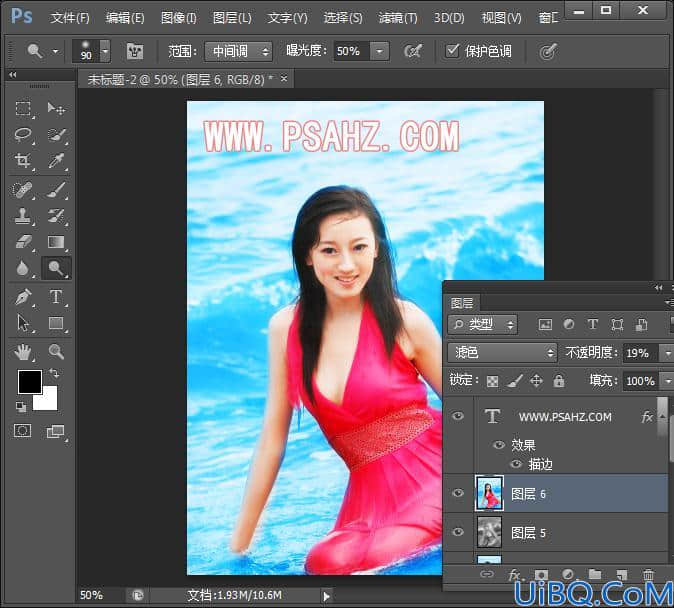Filter layers by smart object icon
Image resolution: width=674 pixels, height=608 pixels.
pos(641,325)
